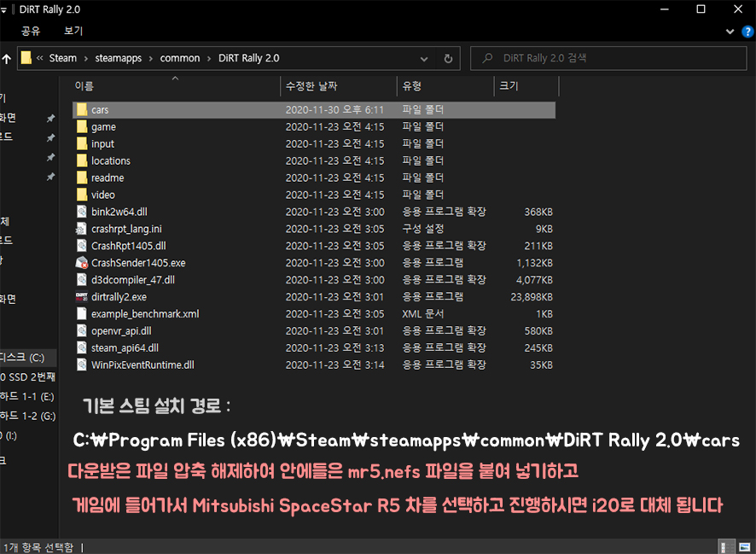Viewport: 756px width, 554px height.
Task: Go to common in the breadcrumb path
Action: [x=180, y=58]
